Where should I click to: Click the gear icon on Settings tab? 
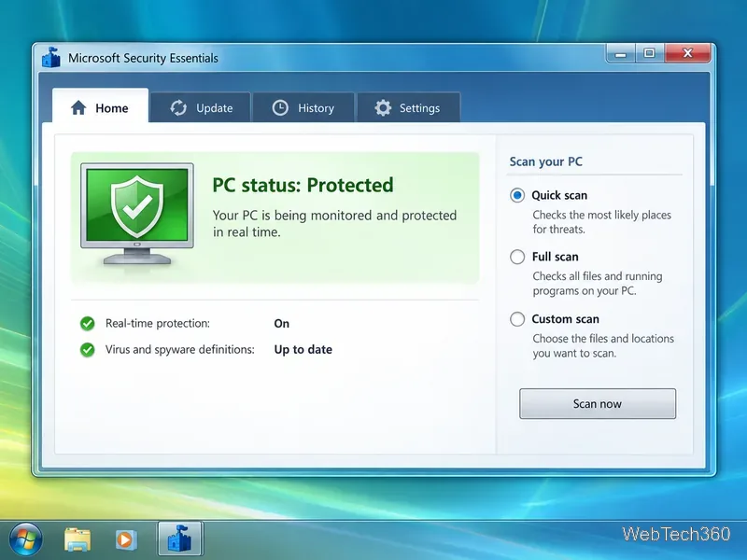tap(383, 108)
